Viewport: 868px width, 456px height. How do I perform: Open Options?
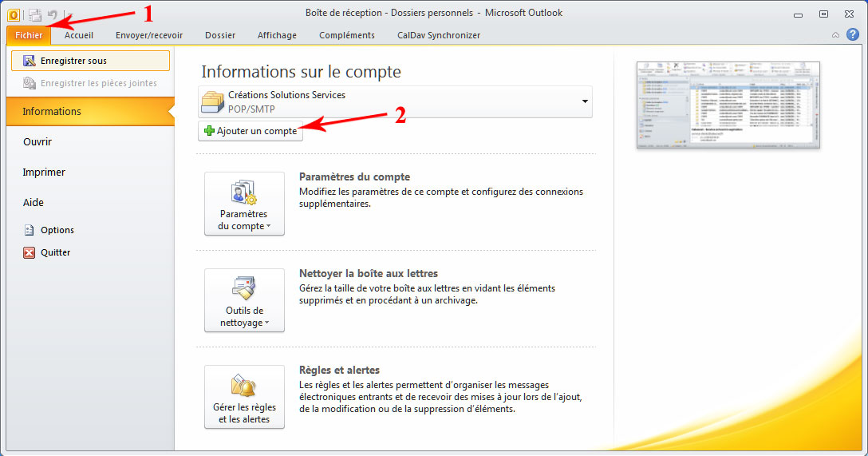tap(57, 230)
